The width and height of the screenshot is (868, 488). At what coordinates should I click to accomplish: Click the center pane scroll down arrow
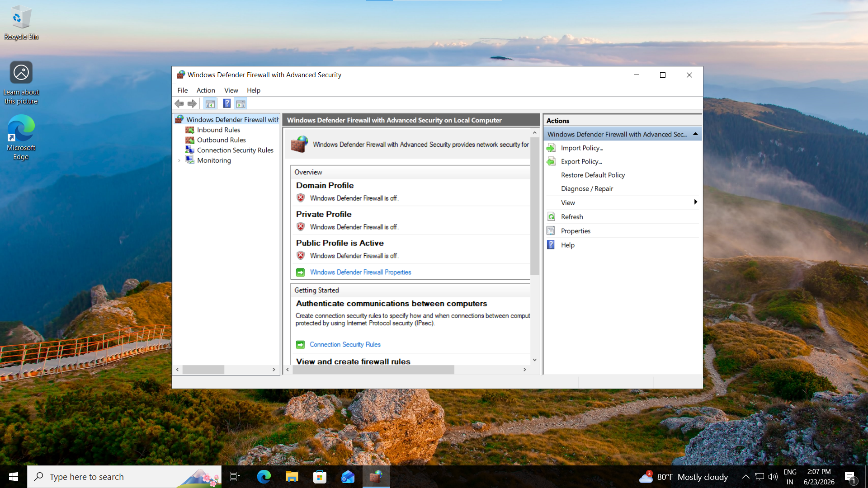pos(534,360)
